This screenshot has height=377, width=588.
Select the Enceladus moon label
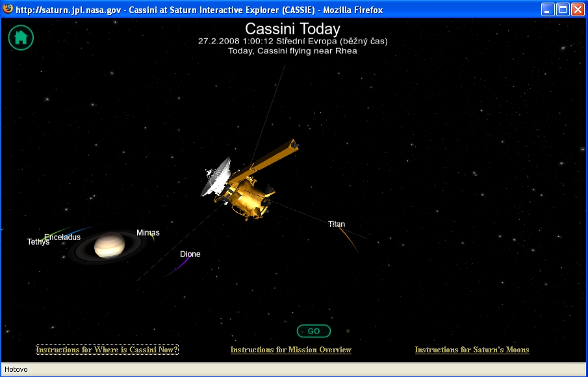62,237
